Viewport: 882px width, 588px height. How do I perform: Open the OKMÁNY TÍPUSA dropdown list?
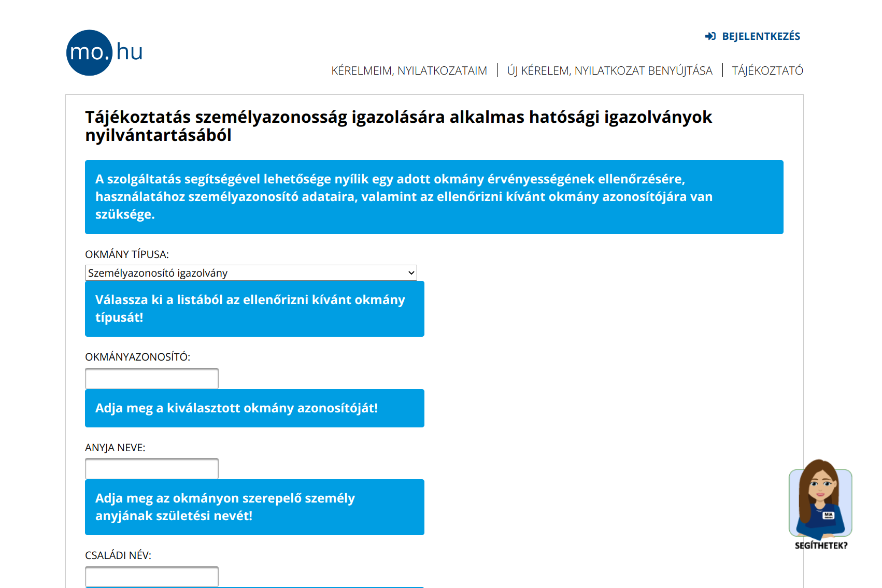[250, 273]
